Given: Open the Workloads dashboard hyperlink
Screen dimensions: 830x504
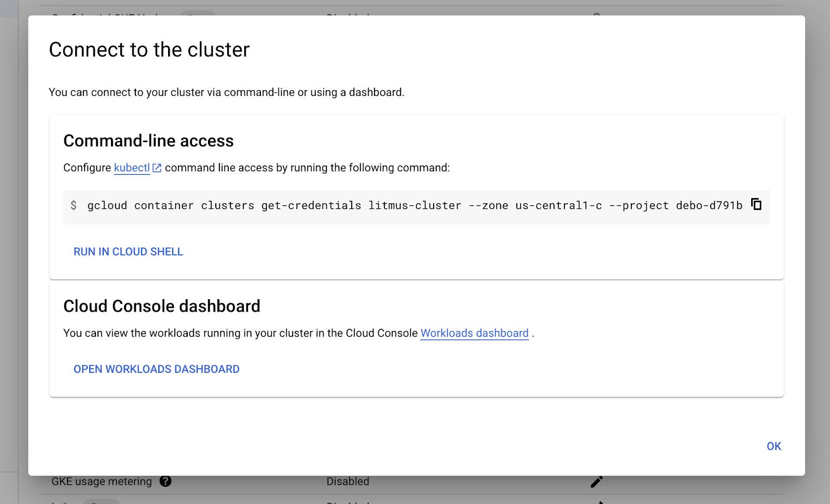Looking at the screenshot, I should 474,333.
